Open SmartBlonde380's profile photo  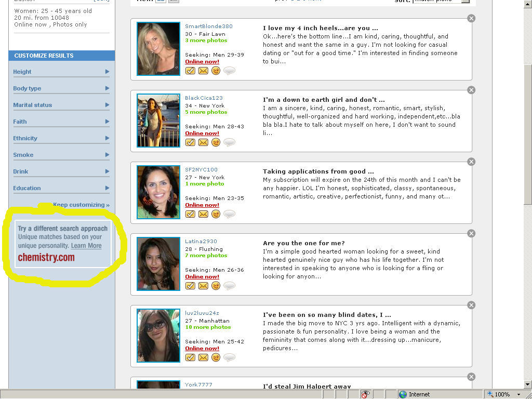(x=158, y=49)
